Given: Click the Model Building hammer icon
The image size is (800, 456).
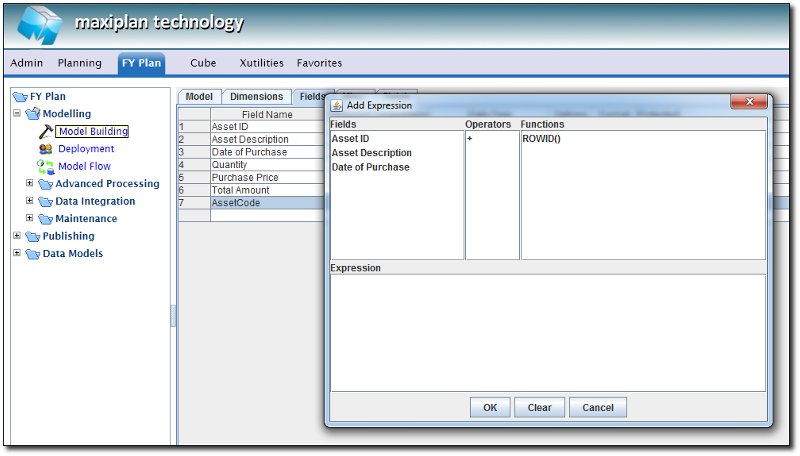Looking at the screenshot, I should (x=45, y=131).
